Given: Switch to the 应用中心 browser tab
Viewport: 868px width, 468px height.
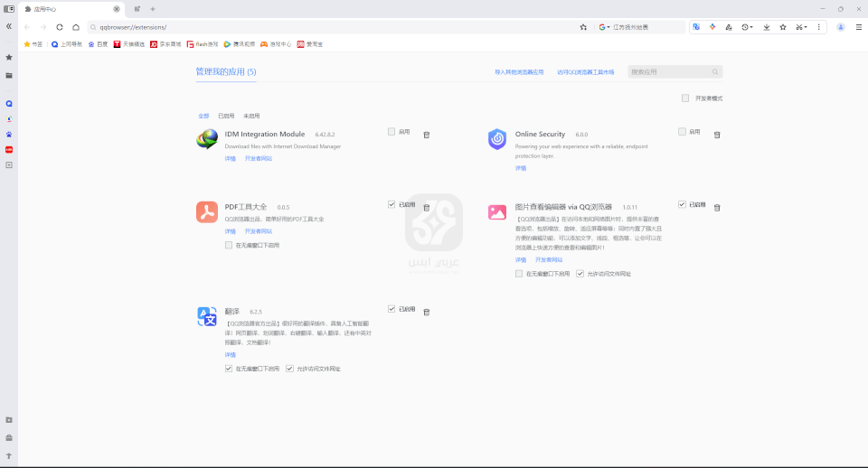Looking at the screenshot, I should point(72,9).
